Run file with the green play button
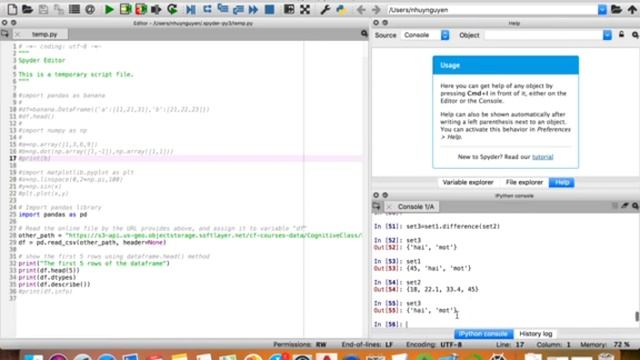 click(x=109, y=9)
